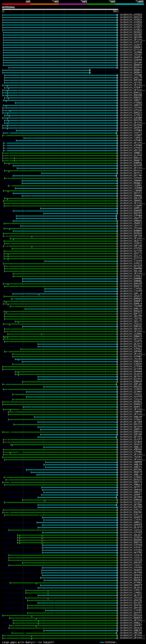Viewport: 146px width, 644px height.
Task: Click the UniRef100_A7U519 hit label
Action: tap(131, 15)
